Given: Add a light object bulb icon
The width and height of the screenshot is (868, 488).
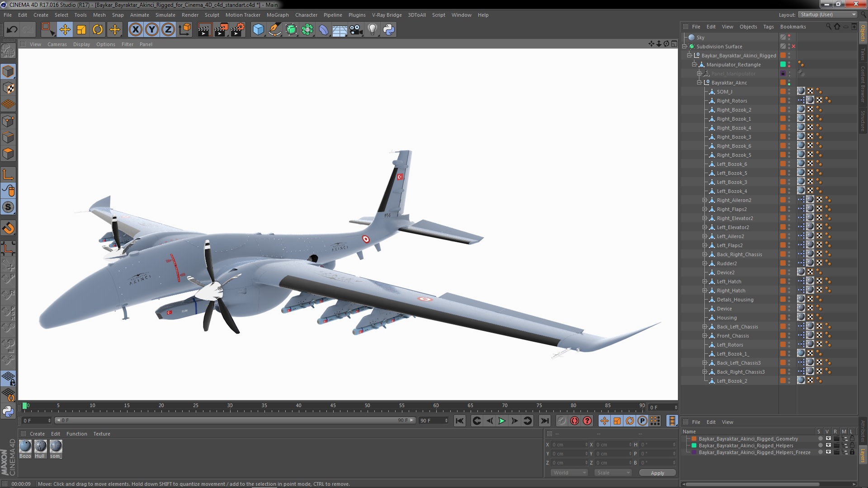Looking at the screenshot, I should tap(373, 30).
